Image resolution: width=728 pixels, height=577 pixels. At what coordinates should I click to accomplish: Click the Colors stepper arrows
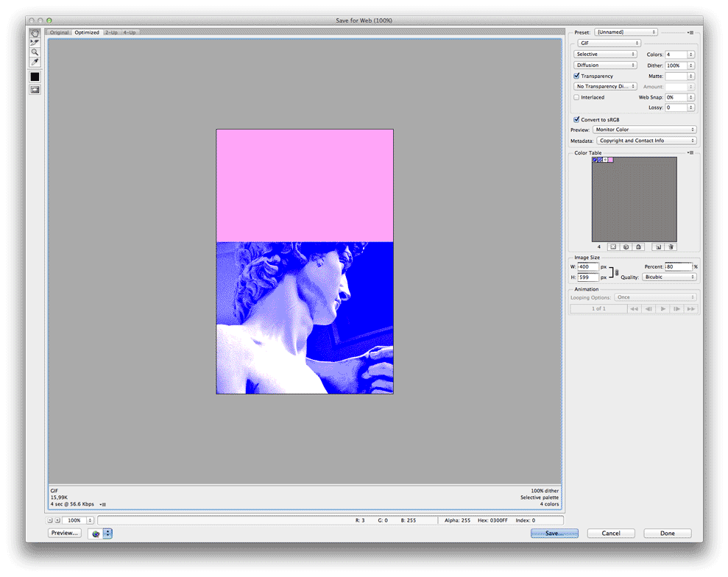click(691, 54)
